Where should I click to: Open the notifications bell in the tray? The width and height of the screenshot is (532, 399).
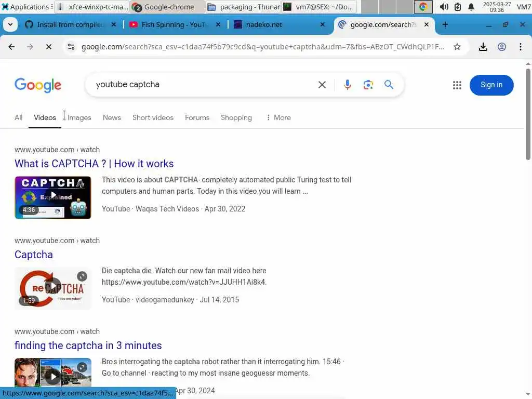pos(471,7)
